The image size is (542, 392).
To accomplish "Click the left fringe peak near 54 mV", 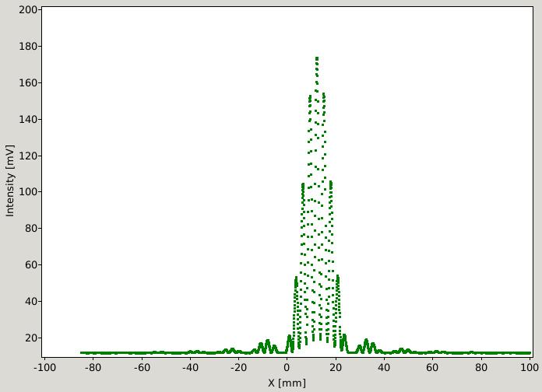I will (x=296, y=278).
